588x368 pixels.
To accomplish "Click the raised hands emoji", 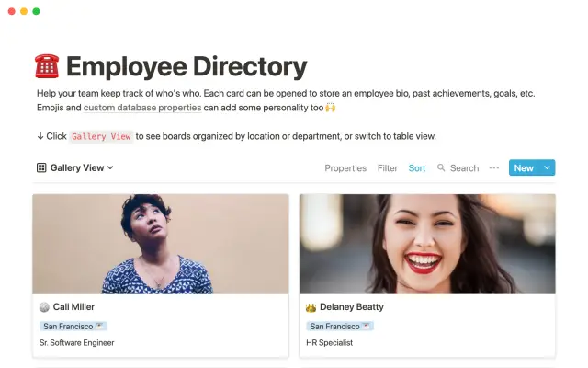I will coord(331,108).
